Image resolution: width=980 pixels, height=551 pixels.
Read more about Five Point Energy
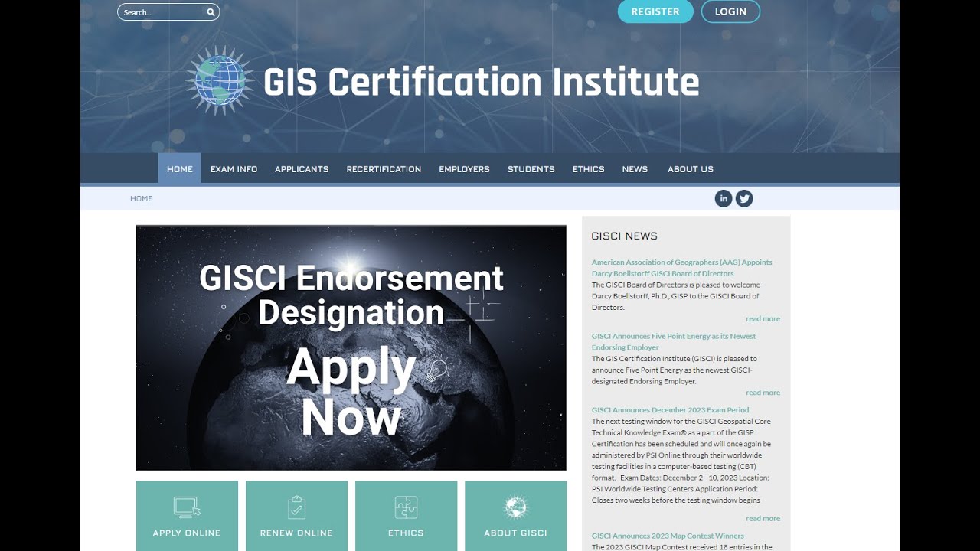[x=763, y=393]
